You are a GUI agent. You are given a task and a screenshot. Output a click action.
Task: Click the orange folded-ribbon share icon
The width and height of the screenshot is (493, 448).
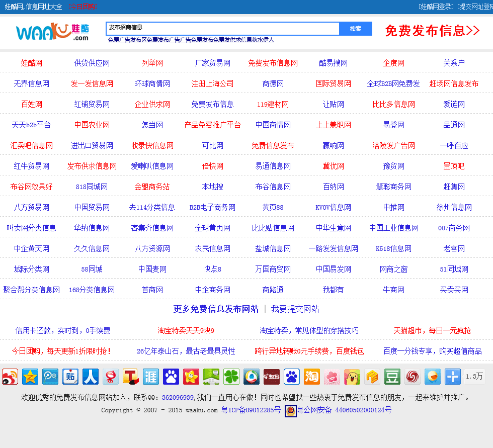(372, 377)
